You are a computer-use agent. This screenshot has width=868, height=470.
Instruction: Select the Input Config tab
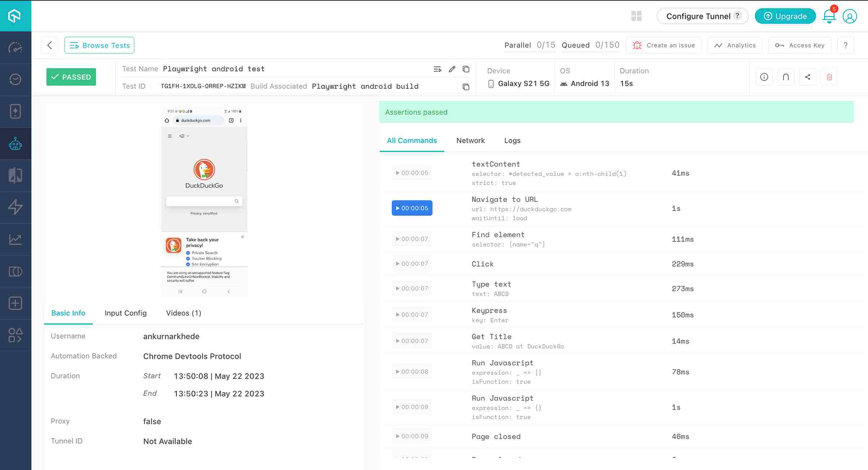point(125,313)
